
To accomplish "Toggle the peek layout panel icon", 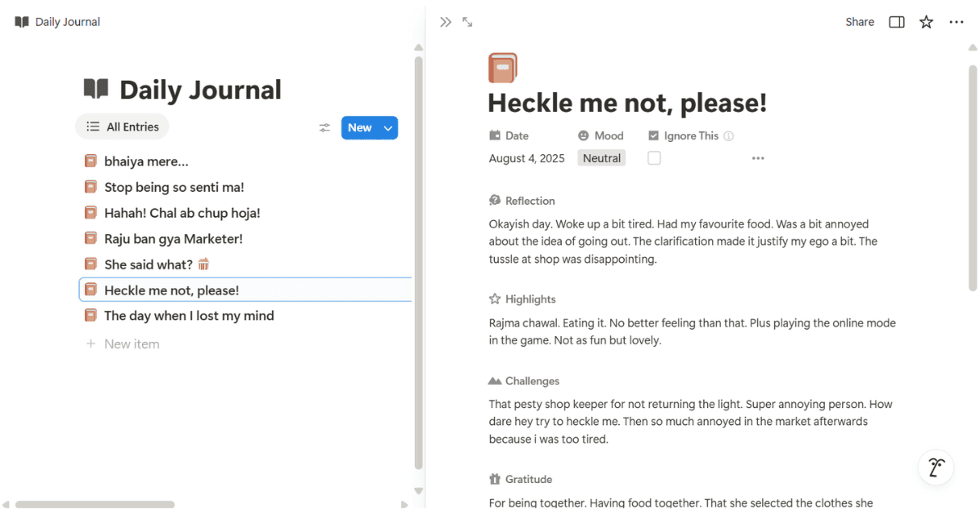I will [x=897, y=22].
